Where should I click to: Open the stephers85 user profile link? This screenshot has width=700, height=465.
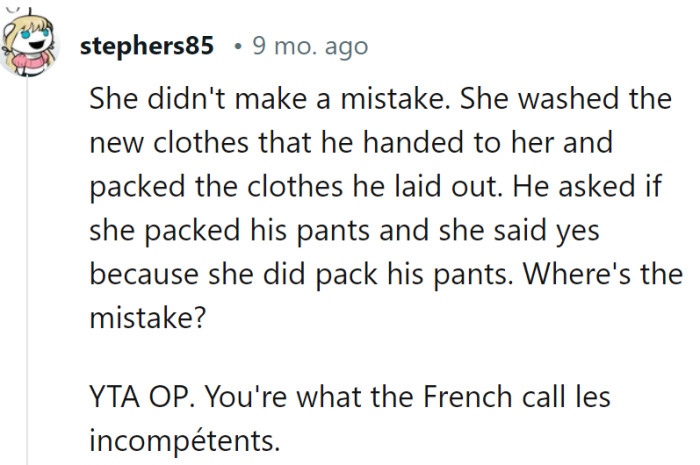click(146, 46)
